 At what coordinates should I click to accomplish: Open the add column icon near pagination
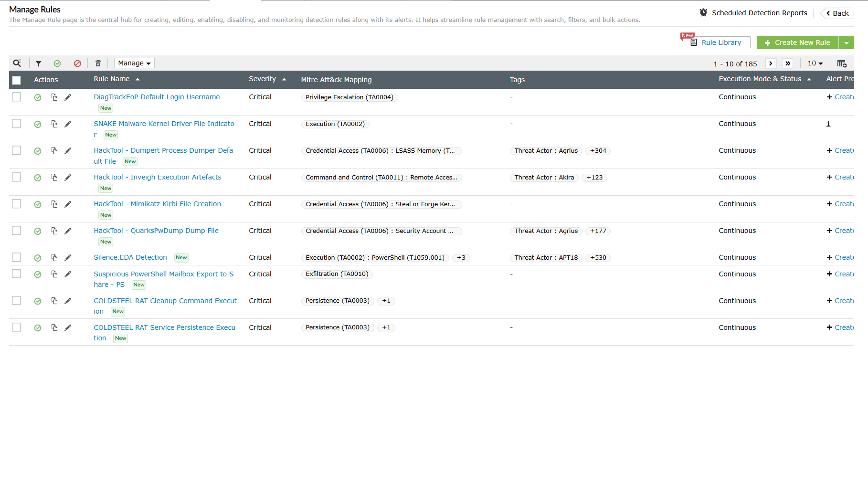(x=842, y=63)
